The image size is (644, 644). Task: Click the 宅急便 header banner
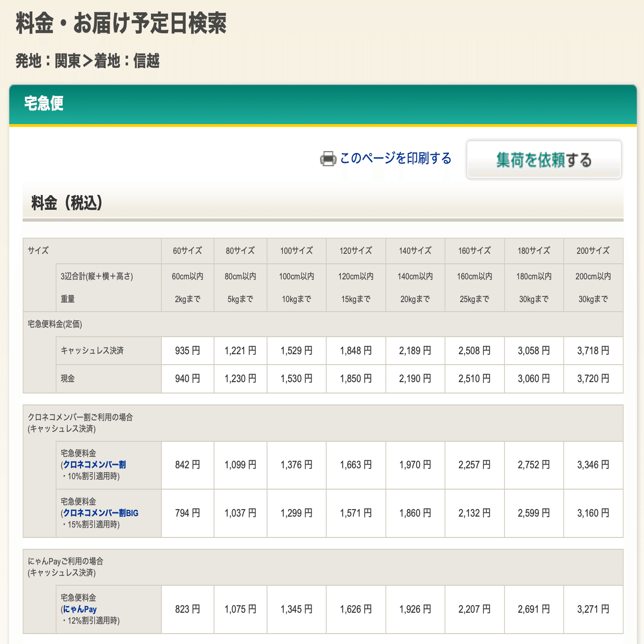pyautogui.click(x=44, y=103)
